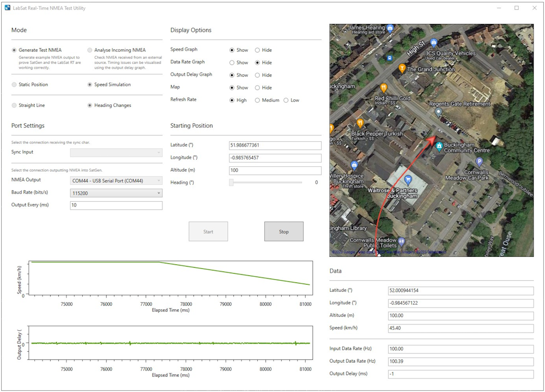Click the Port Settings heading

point(28,125)
